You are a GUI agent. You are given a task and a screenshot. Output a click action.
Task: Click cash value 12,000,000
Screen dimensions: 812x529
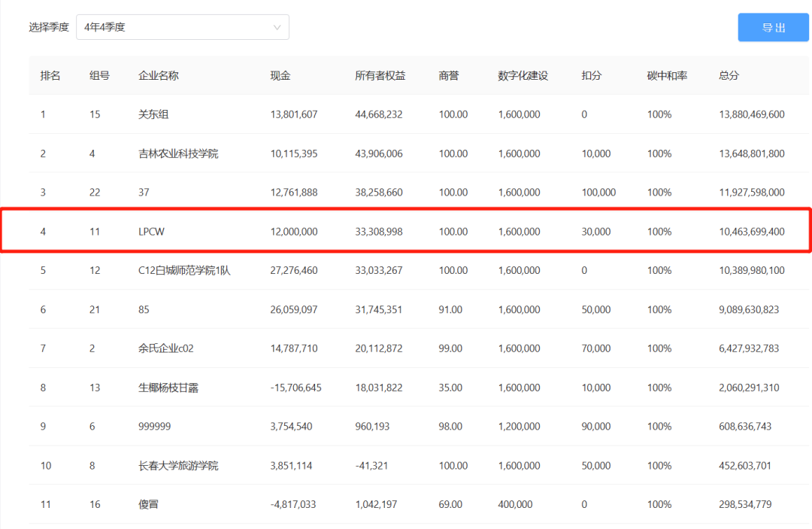coord(294,232)
